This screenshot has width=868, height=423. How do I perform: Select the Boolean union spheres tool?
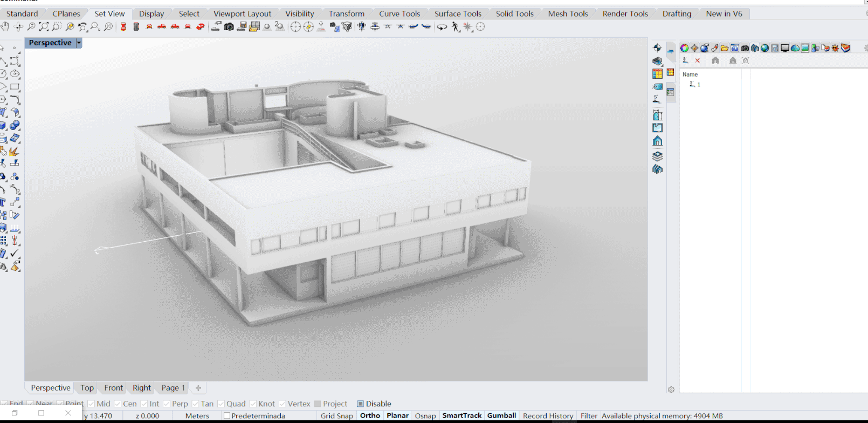pyautogui.click(x=15, y=125)
